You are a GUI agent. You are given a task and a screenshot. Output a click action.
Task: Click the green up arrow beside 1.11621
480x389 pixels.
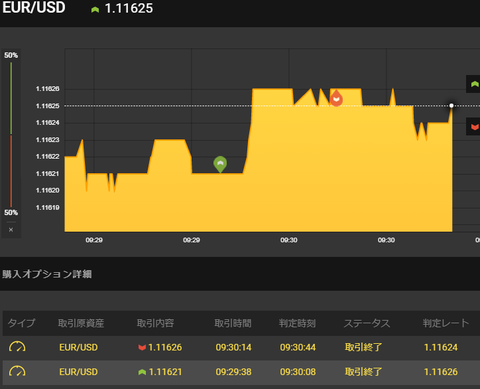(x=142, y=372)
